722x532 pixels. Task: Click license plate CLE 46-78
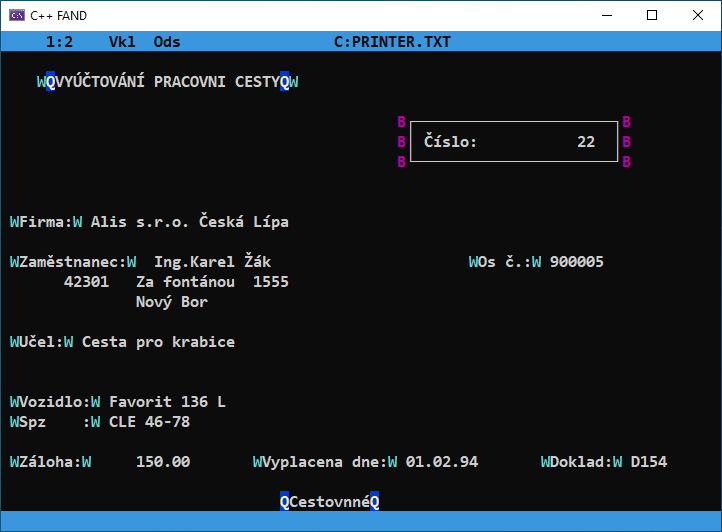point(149,422)
